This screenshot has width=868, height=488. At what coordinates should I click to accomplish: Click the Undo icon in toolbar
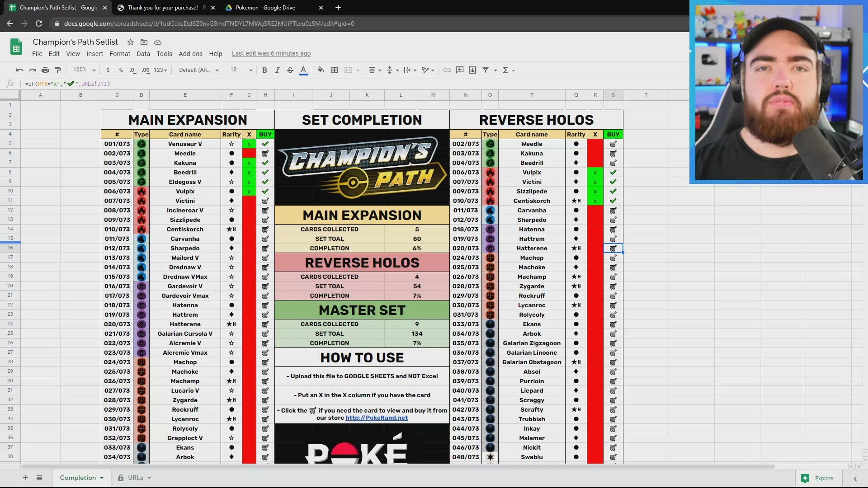coord(19,70)
